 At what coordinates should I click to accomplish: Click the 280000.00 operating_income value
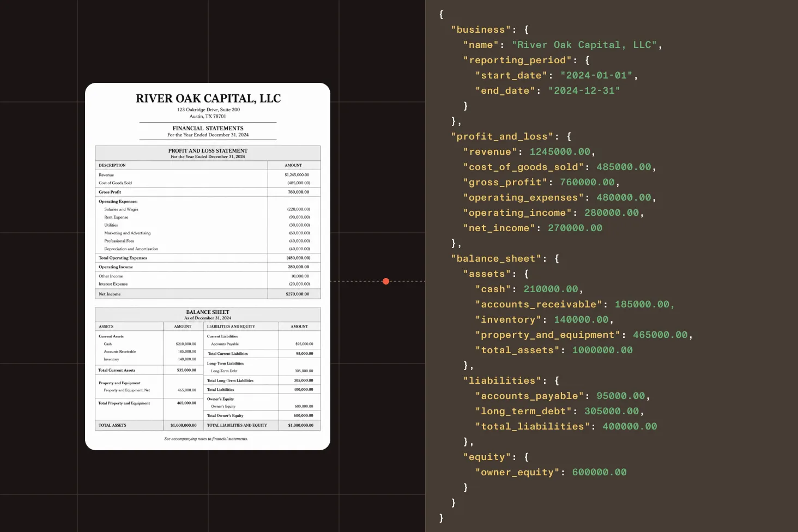pos(612,213)
